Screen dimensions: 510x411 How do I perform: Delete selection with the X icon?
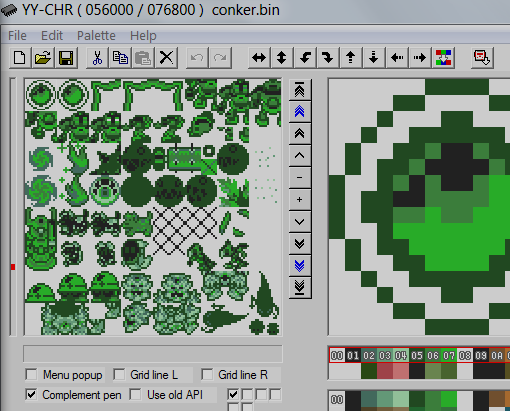pyautogui.click(x=166, y=58)
